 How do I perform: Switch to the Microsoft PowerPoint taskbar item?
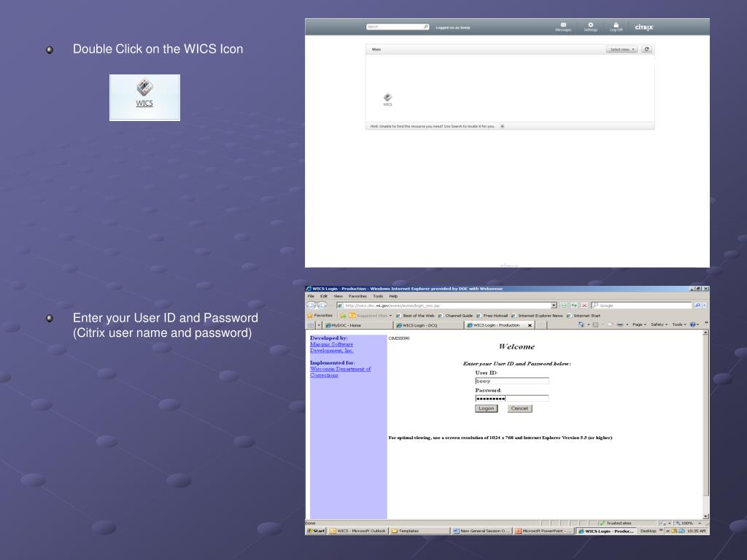(543, 531)
